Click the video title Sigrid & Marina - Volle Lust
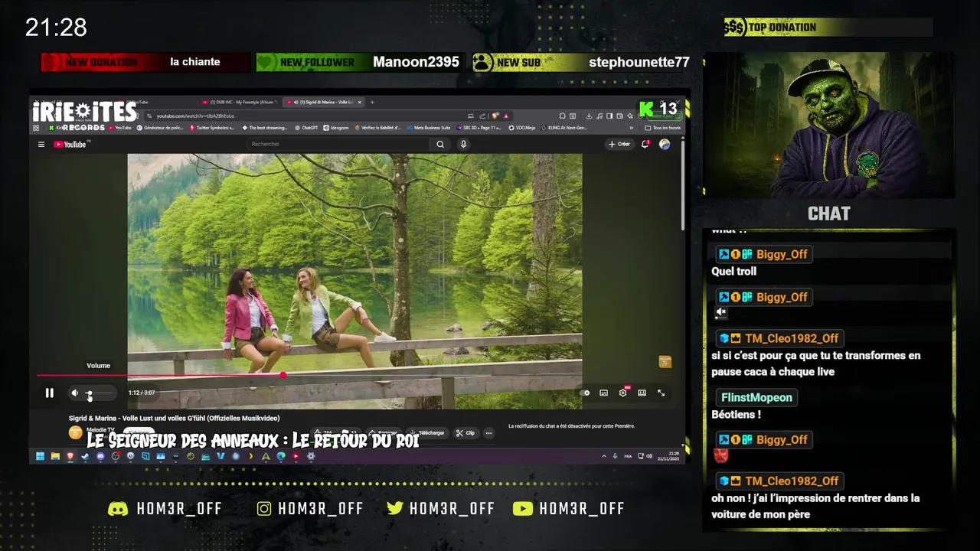 pyautogui.click(x=174, y=418)
